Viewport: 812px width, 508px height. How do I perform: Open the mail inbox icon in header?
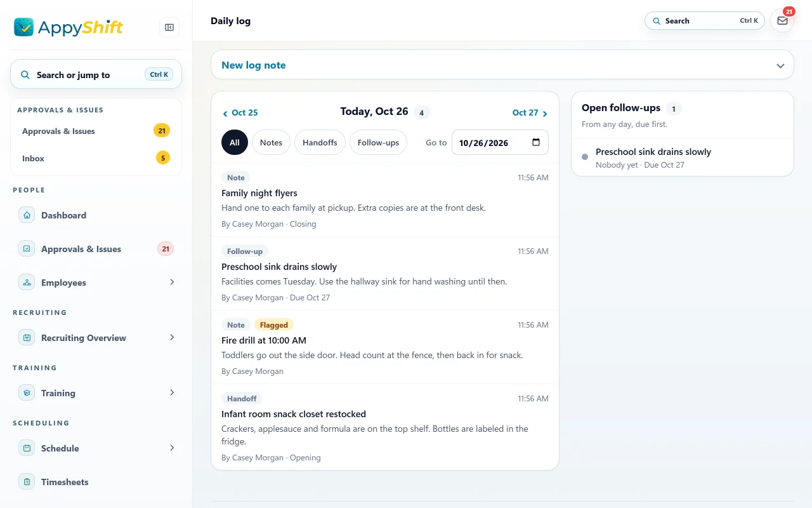coord(782,21)
